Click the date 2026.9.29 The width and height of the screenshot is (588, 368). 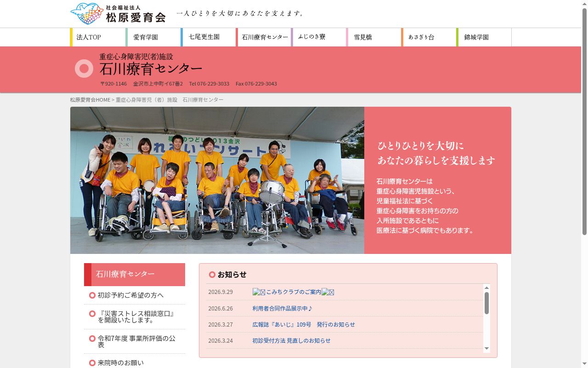pos(220,292)
